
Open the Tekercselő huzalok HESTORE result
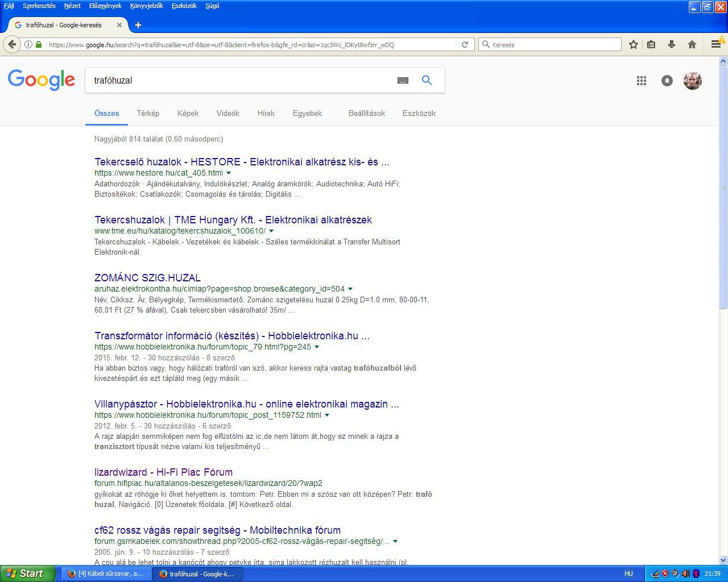tap(242, 162)
